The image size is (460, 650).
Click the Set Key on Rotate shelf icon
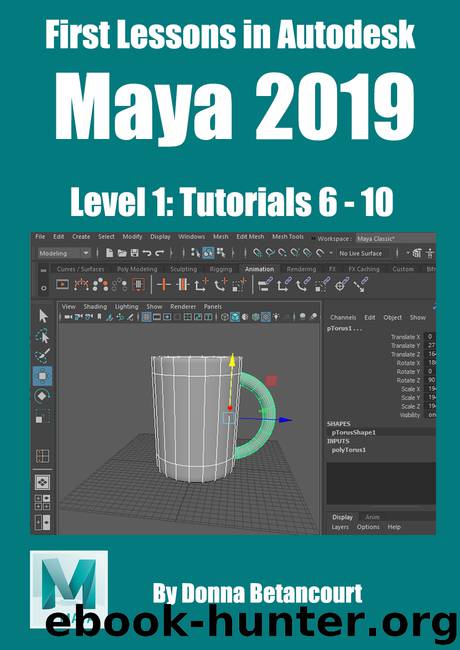pos(220,285)
